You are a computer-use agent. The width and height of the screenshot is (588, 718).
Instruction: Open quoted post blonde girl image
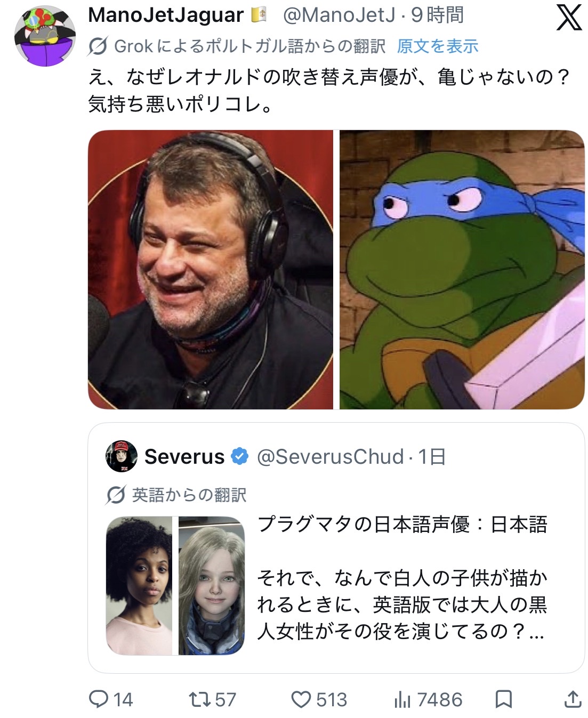[212, 586]
